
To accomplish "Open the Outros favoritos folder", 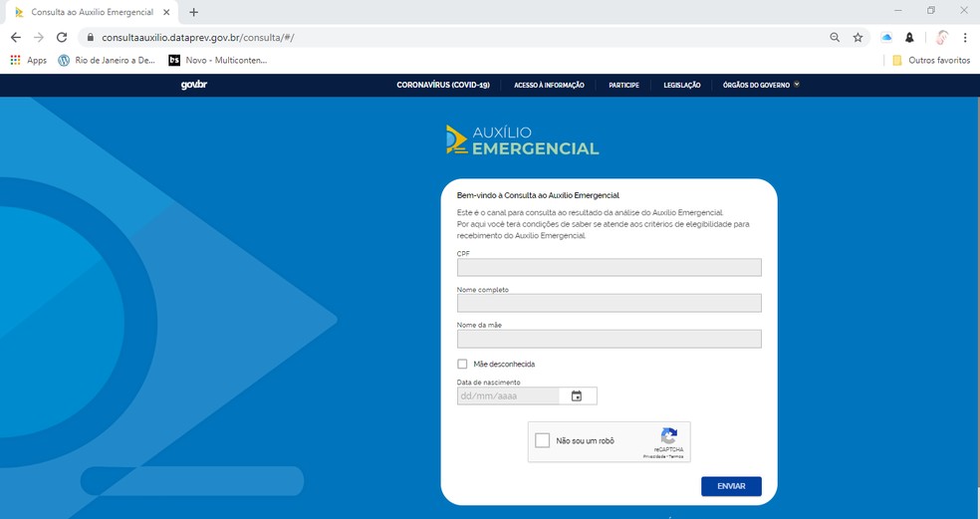I will pos(931,60).
